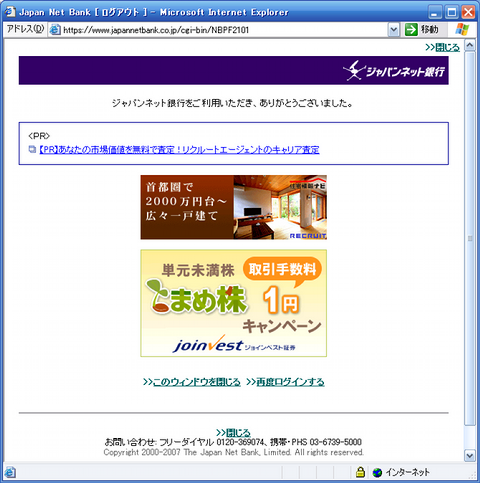The height and width of the screenshot is (484, 481).
Task: Click the Windows flag logo
Action: [462, 29]
